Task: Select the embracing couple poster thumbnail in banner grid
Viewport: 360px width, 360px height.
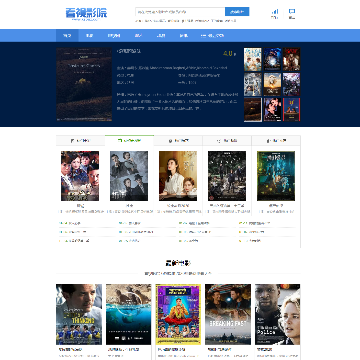Action: pyautogui.click(x=272, y=110)
